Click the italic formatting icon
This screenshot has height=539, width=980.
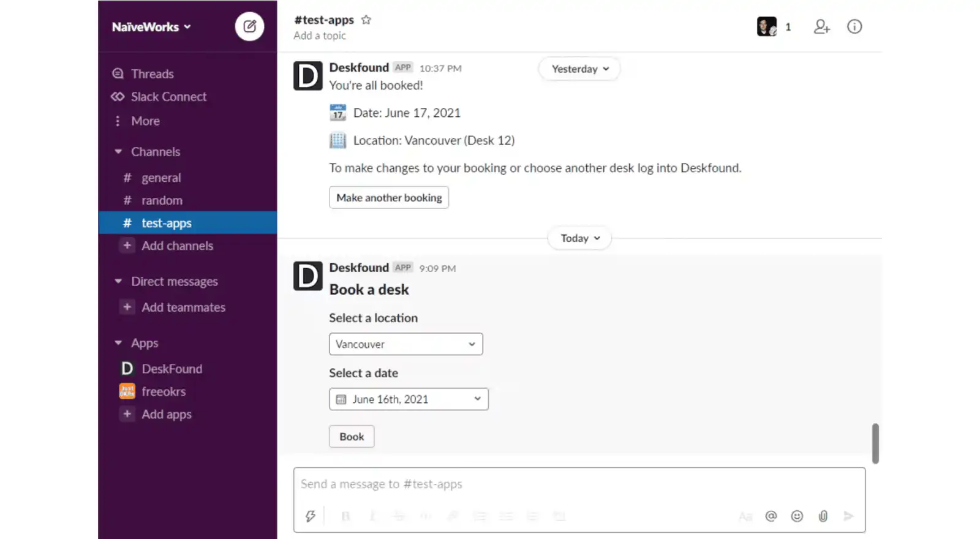coord(372,516)
